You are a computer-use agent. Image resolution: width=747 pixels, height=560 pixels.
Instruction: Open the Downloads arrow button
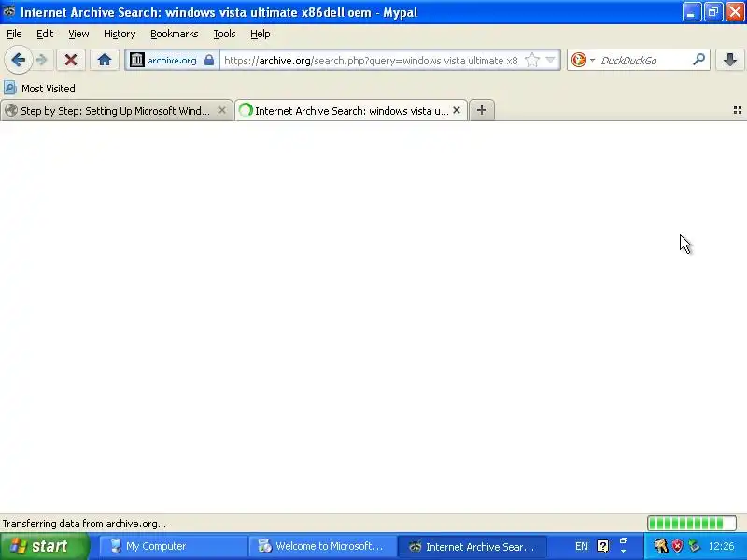[730, 60]
